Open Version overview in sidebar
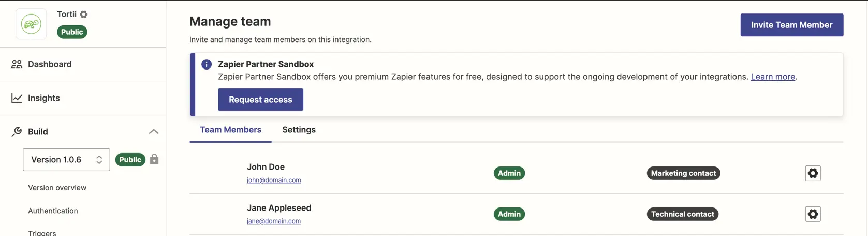Image resolution: width=868 pixels, height=236 pixels. pos(57,188)
